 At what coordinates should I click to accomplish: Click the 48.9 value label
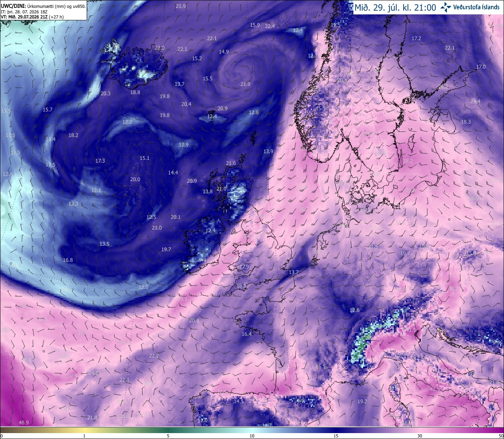point(24,422)
